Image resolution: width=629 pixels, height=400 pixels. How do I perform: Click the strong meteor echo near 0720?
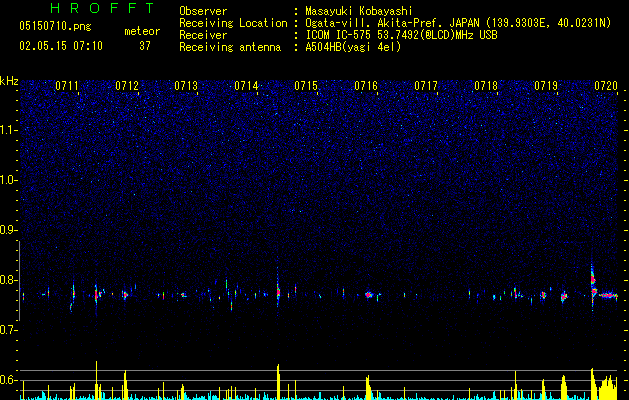click(x=593, y=285)
